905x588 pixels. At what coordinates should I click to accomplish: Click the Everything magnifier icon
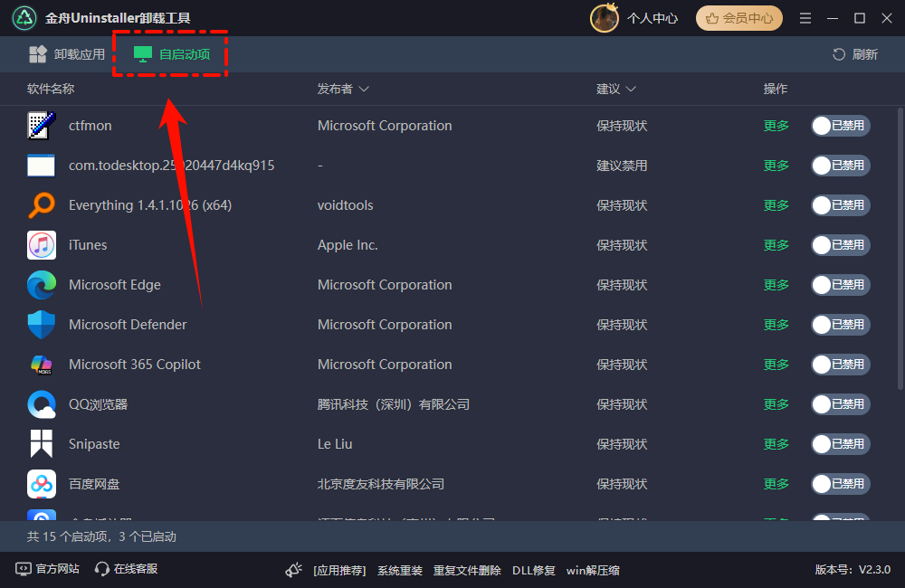[x=42, y=205]
